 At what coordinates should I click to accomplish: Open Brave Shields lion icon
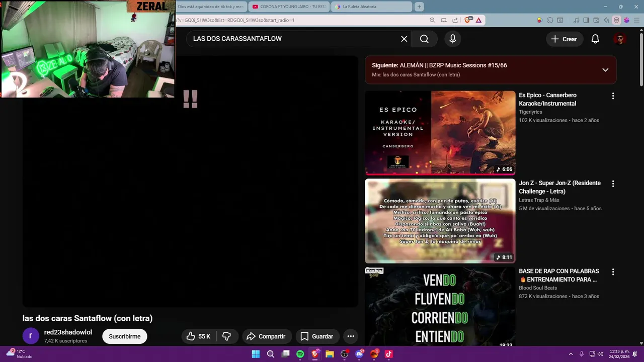click(468, 20)
